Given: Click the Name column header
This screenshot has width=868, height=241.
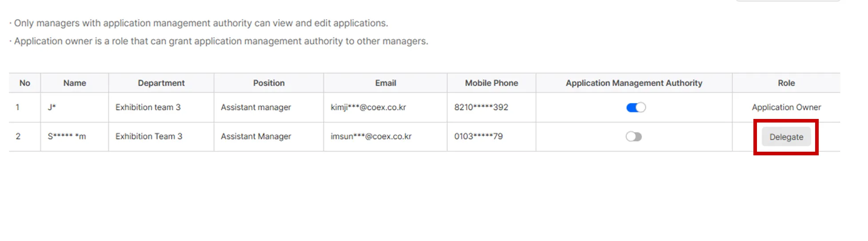Looking at the screenshot, I should tap(75, 83).
